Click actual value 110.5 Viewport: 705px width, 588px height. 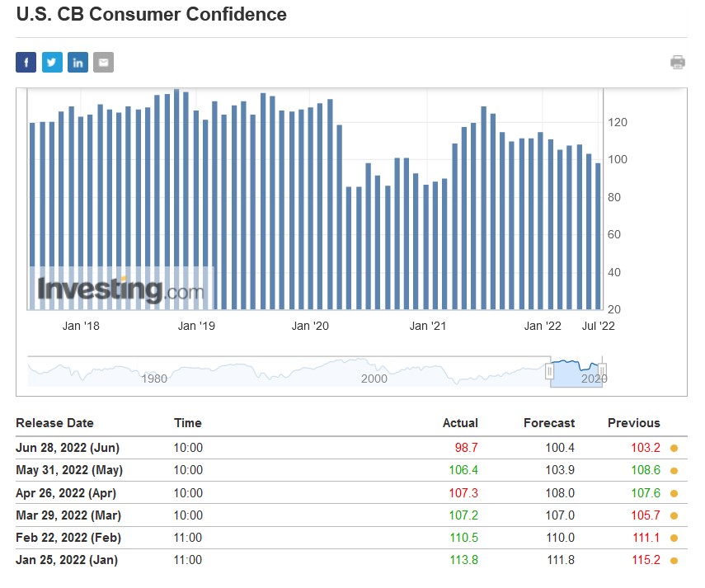tap(464, 538)
